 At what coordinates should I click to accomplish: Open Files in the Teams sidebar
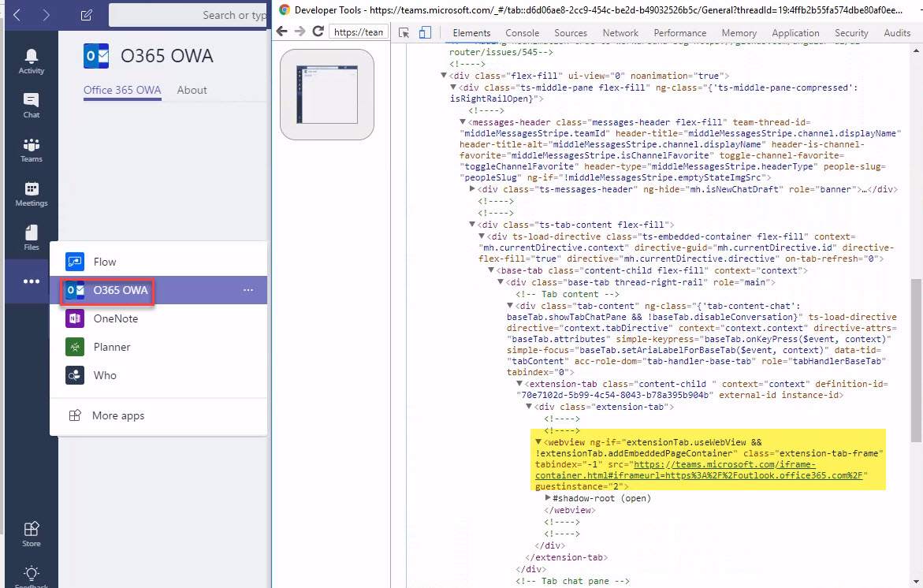pyautogui.click(x=32, y=238)
